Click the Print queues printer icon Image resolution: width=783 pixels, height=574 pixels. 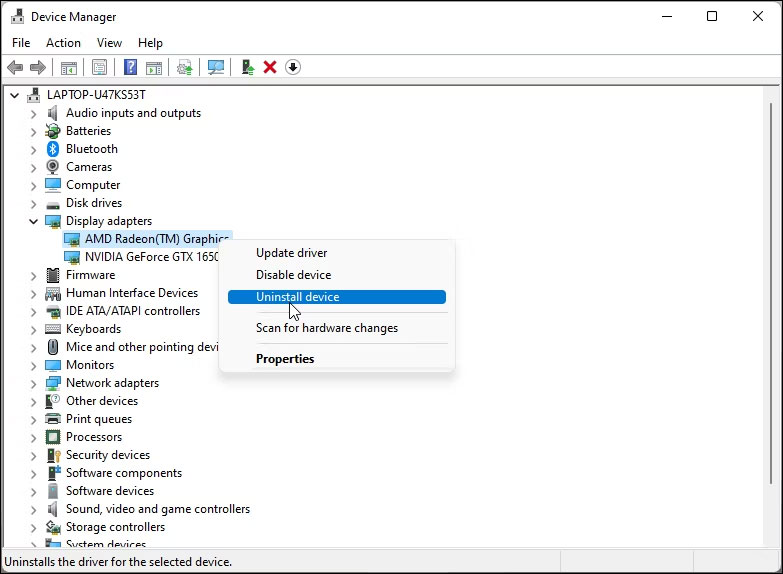53,419
